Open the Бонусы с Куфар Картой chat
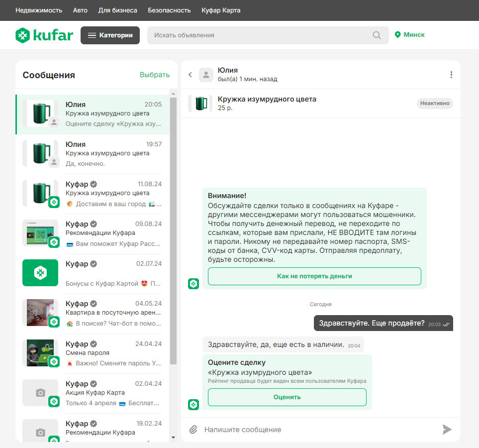Viewport: 479px width, 448px height. (93, 274)
